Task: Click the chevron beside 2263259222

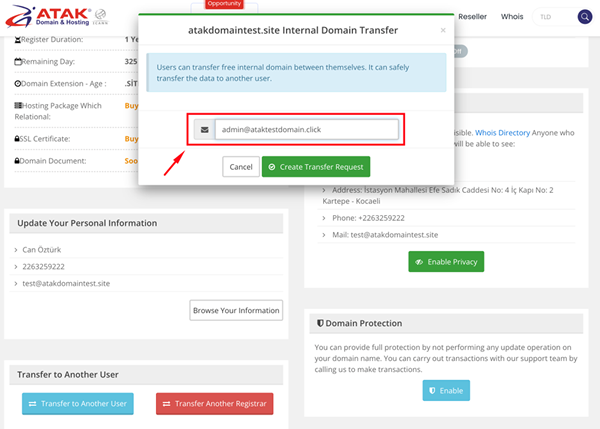Action: 16,267
